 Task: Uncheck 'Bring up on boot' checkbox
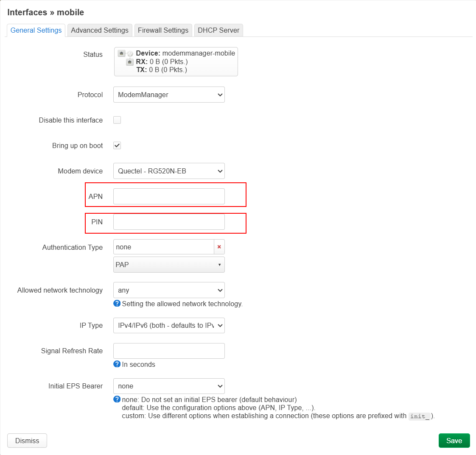117,145
